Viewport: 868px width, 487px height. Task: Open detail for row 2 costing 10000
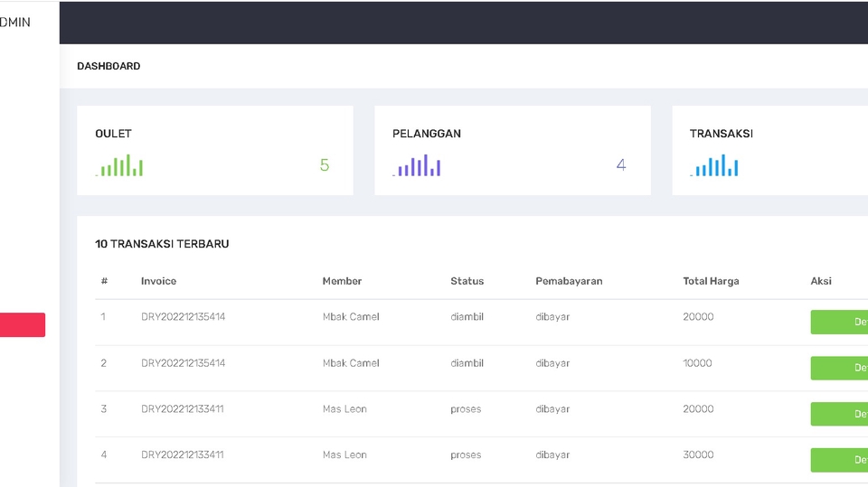pyautogui.click(x=839, y=368)
